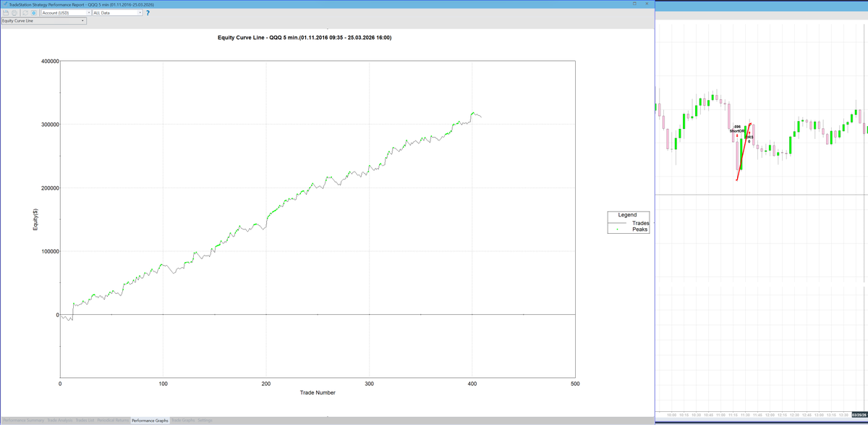
Task: Click the Print report icon
Action: pyautogui.click(x=14, y=13)
